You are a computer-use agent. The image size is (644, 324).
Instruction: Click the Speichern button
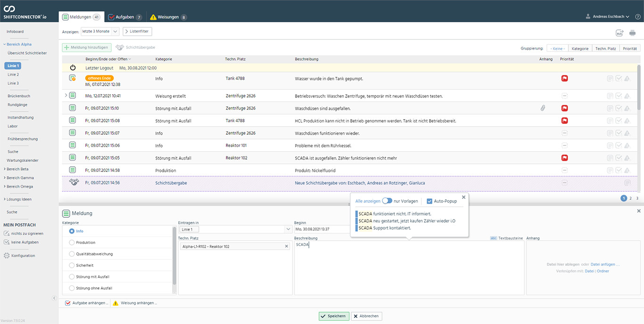334,316
